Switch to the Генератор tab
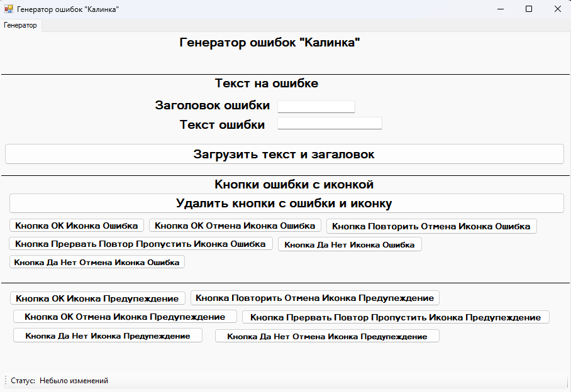571x392 pixels. point(21,25)
